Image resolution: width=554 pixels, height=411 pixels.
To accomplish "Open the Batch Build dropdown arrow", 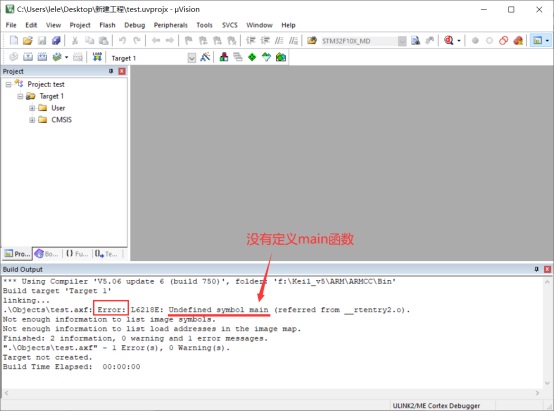I will coord(66,57).
